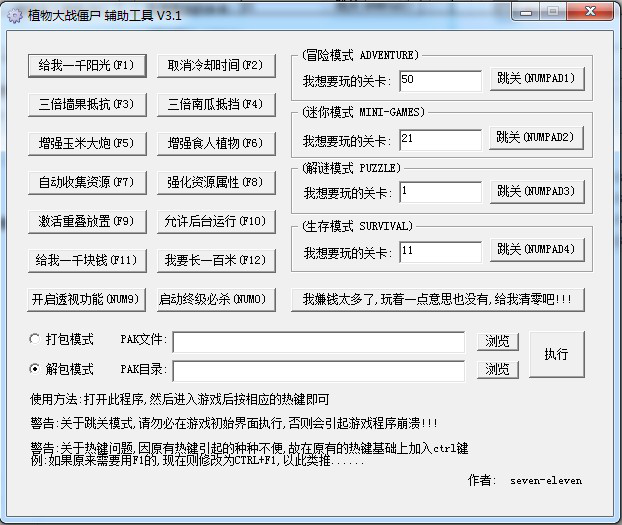Click 开启透视功能 (NUM9) button
Screen dimensions: 622x525
click(x=86, y=300)
